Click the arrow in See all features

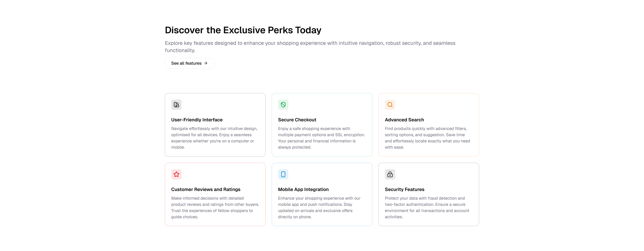[206, 63]
